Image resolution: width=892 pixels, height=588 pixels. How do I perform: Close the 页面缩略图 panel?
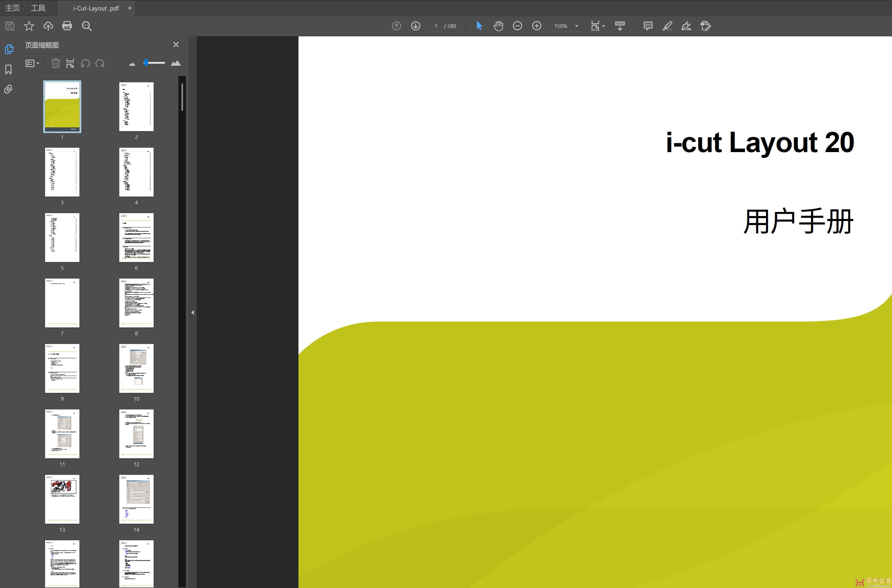(x=176, y=44)
